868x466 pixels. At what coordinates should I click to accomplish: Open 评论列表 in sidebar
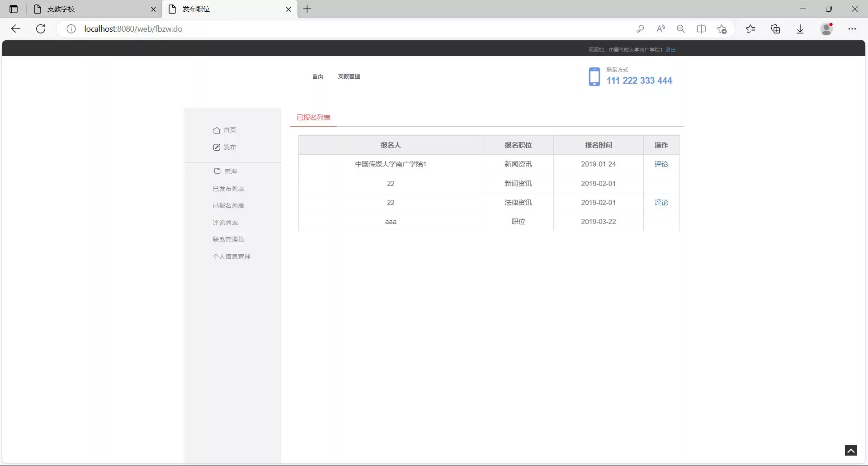click(x=225, y=223)
